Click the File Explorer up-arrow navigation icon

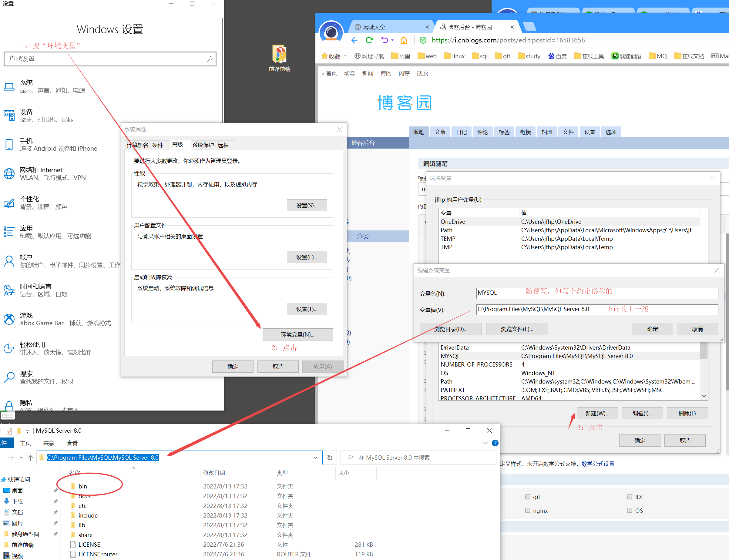(x=31, y=458)
